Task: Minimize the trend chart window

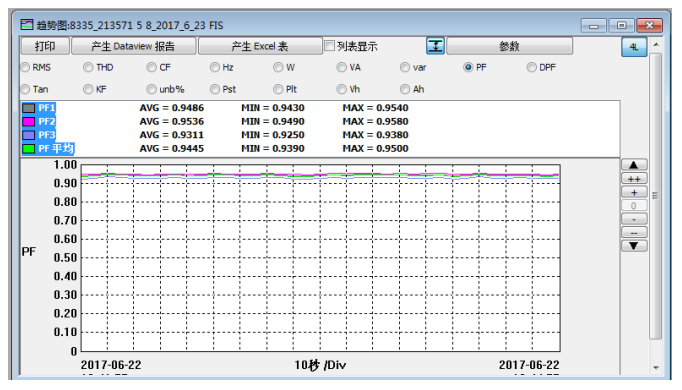Action: coord(594,26)
